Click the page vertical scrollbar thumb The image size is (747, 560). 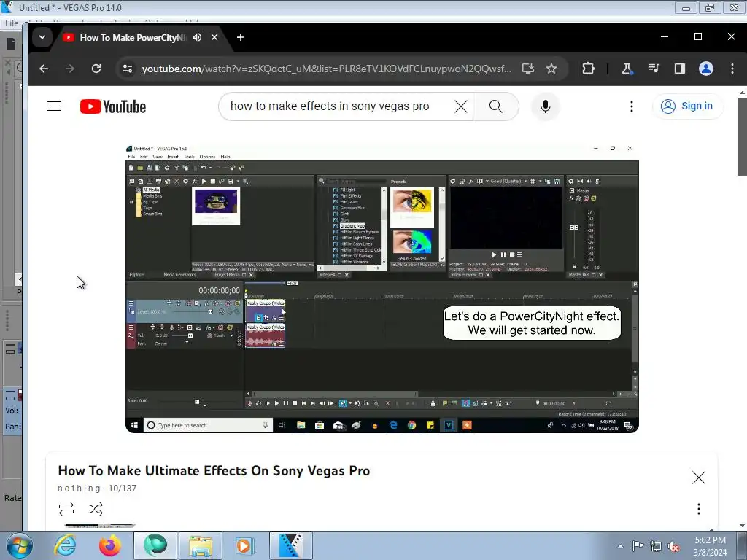742,136
